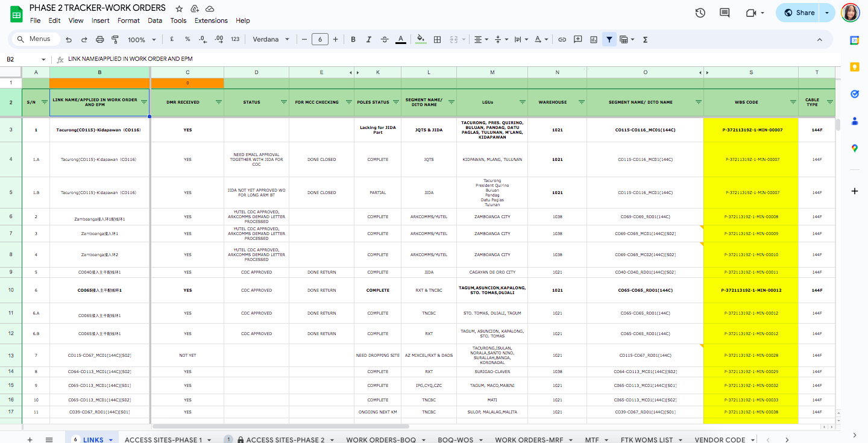This screenshot has width=868, height=443.
Task: Star the PHASE 2 TRACKER document
Action: point(179,9)
